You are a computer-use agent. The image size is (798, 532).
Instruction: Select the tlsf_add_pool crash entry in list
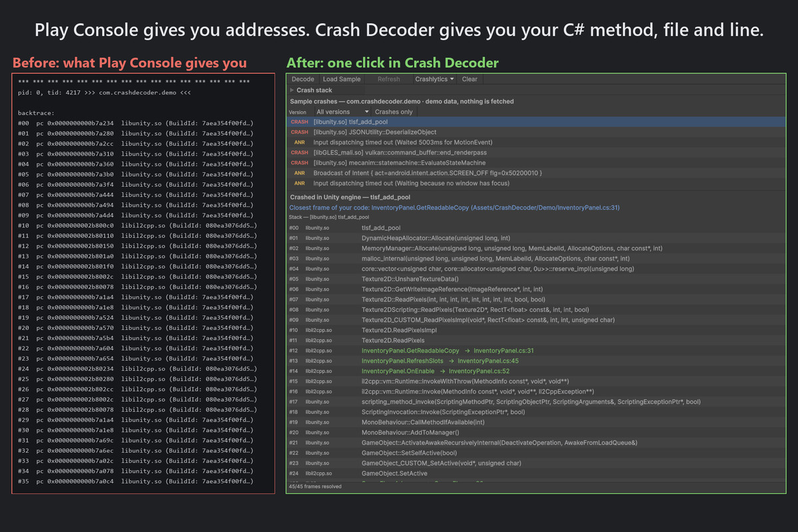tap(537, 122)
